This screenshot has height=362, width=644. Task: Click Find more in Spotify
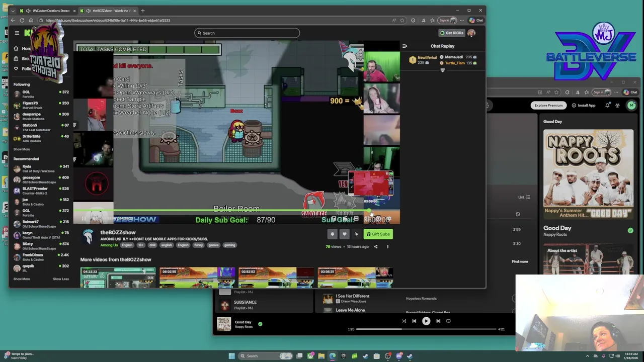[x=520, y=261]
